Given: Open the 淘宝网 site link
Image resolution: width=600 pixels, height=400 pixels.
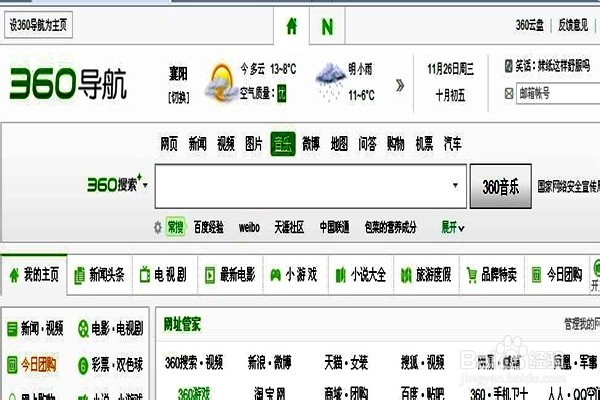Looking at the screenshot, I should (x=270, y=394).
